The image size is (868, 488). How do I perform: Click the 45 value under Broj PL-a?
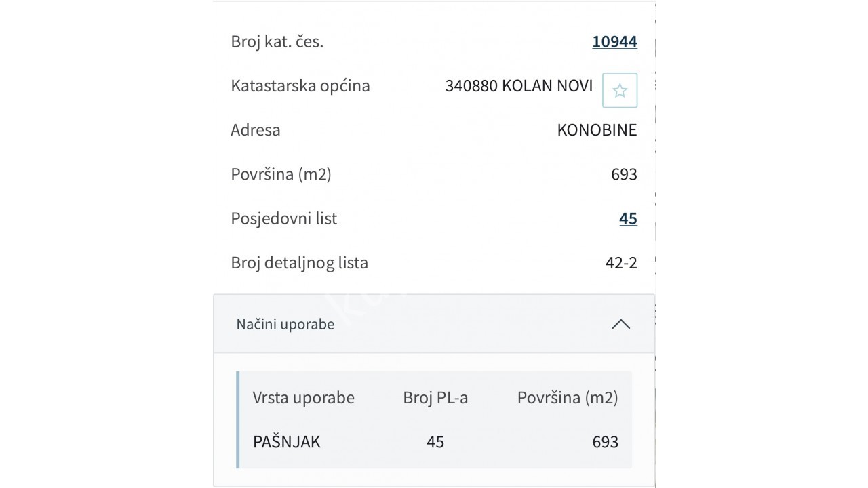click(435, 442)
